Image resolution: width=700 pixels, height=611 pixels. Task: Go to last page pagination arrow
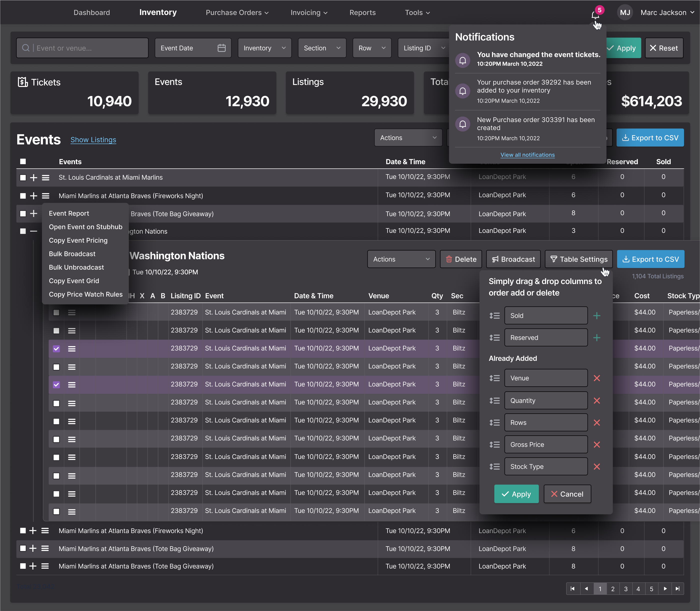[678, 589]
